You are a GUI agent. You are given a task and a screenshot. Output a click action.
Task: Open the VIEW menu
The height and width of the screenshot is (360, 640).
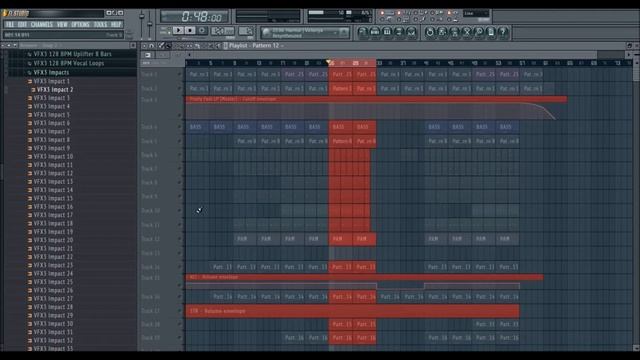coord(62,24)
